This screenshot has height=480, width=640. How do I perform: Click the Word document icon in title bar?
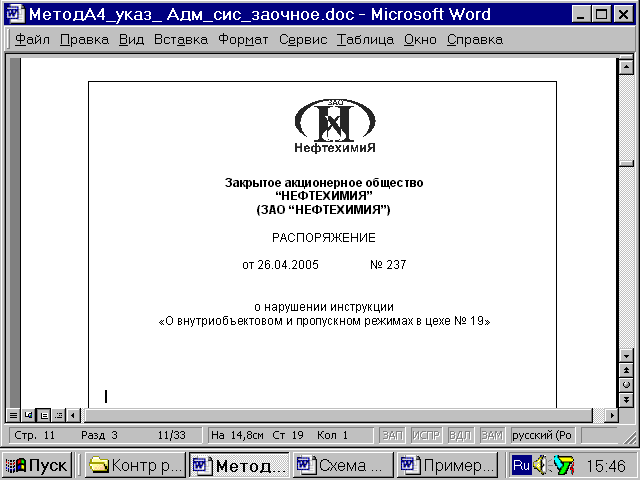[15, 14]
